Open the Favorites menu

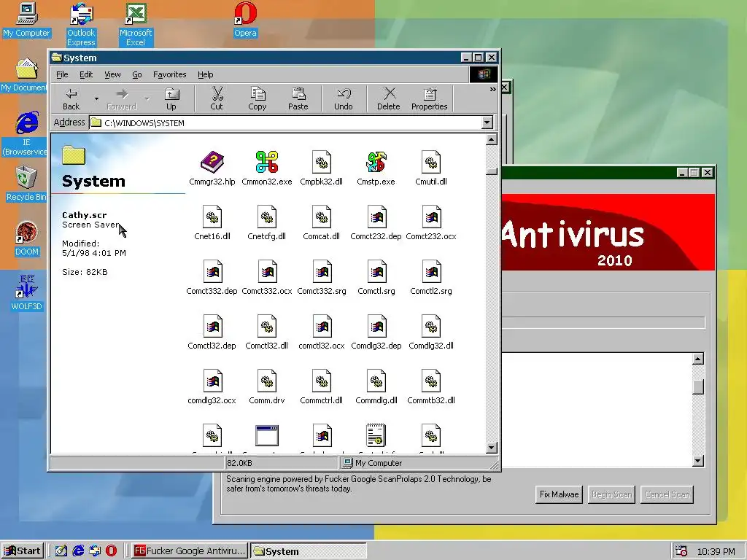coord(169,74)
